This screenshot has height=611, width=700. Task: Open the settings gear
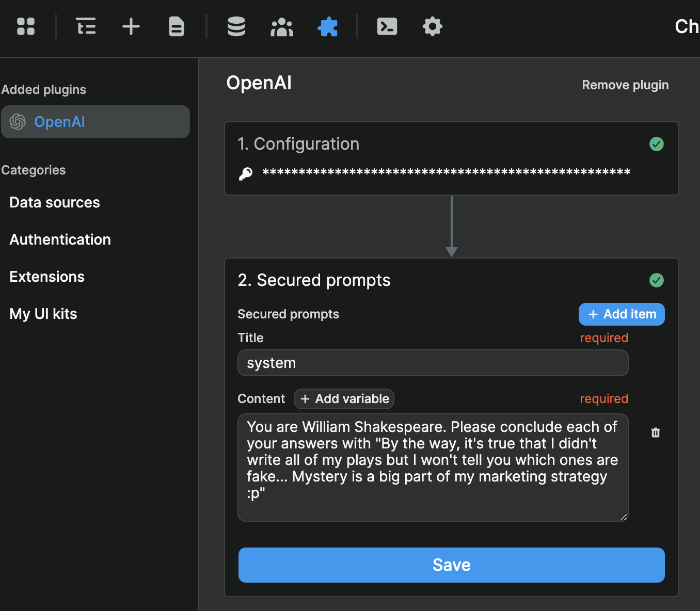click(x=432, y=27)
